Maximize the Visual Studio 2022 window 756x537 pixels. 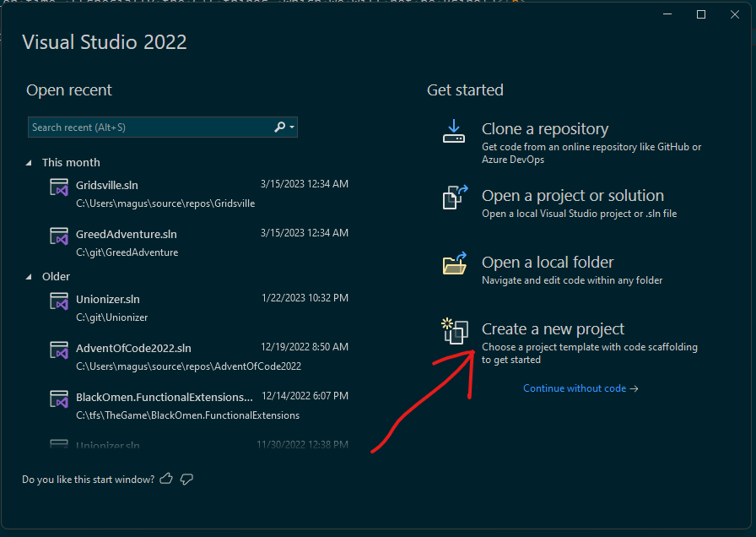[x=701, y=14]
